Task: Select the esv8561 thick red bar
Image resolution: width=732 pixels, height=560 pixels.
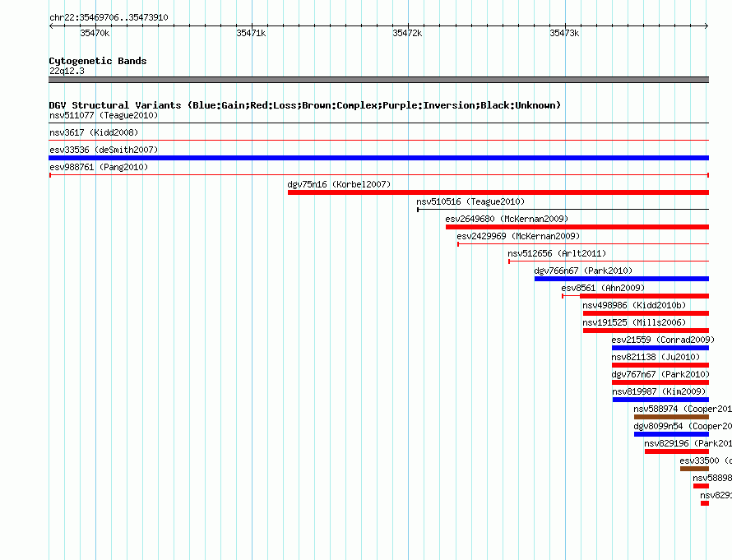Action: point(644,296)
